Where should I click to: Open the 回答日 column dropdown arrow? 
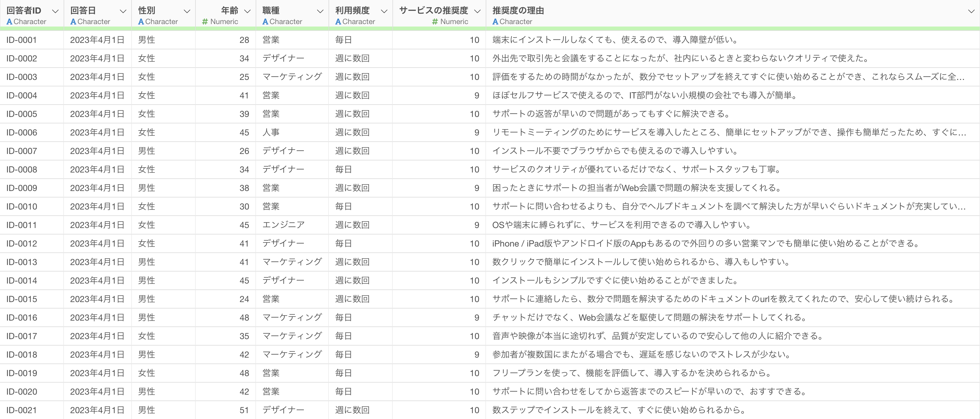pyautogui.click(x=123, y=11)
